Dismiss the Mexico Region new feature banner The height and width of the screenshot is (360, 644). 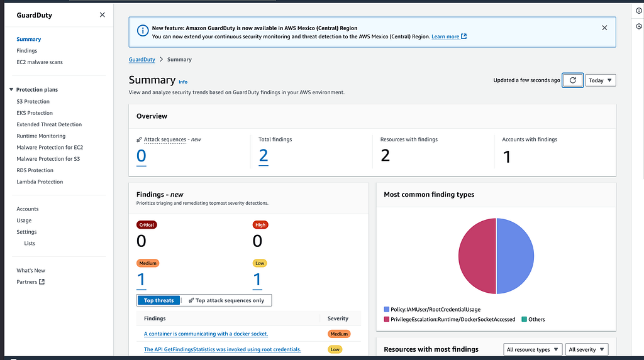coord(604,28)
